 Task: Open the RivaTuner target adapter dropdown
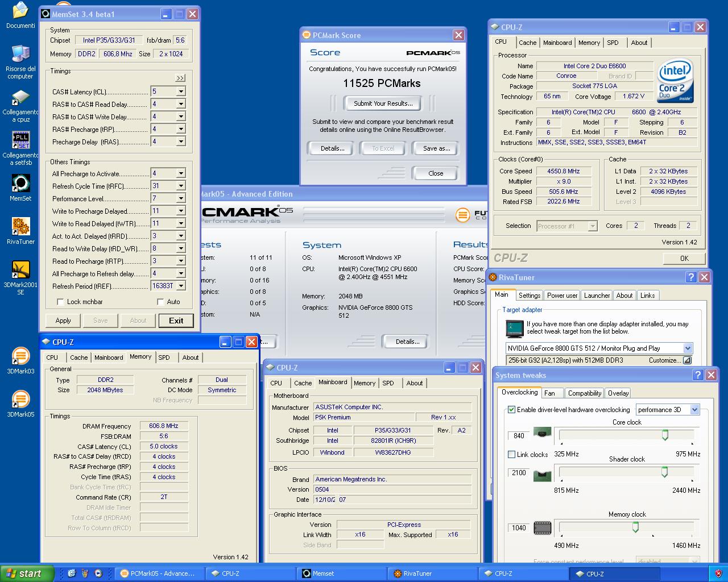pyautogui.click(x=687, y=348)
